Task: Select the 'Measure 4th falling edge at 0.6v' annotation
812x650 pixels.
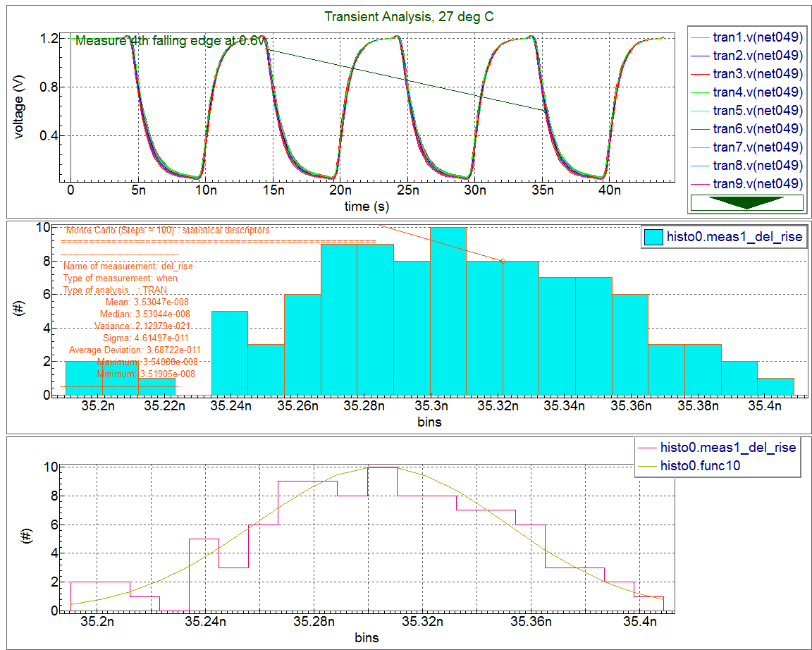Action: pos(171,40)
